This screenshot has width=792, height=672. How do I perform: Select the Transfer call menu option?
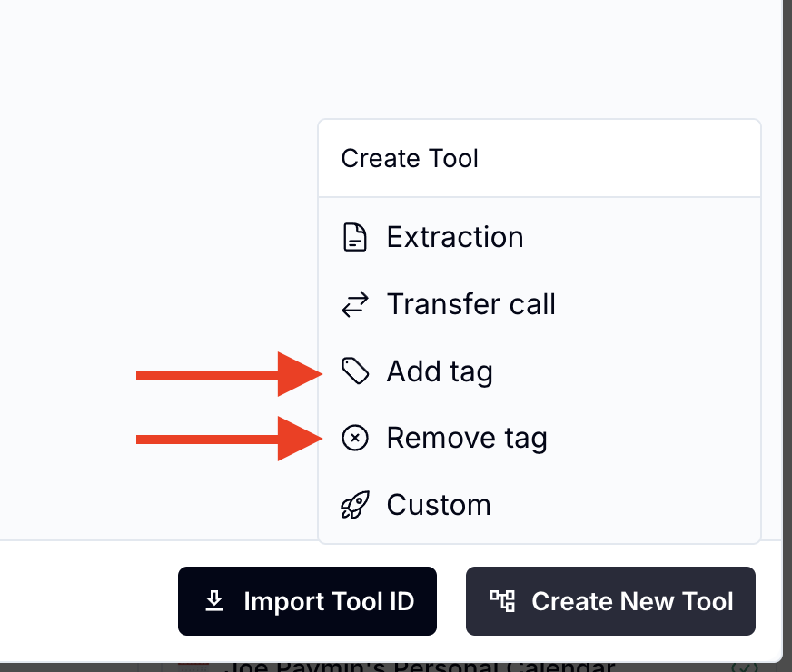click(x=470, y=305)
